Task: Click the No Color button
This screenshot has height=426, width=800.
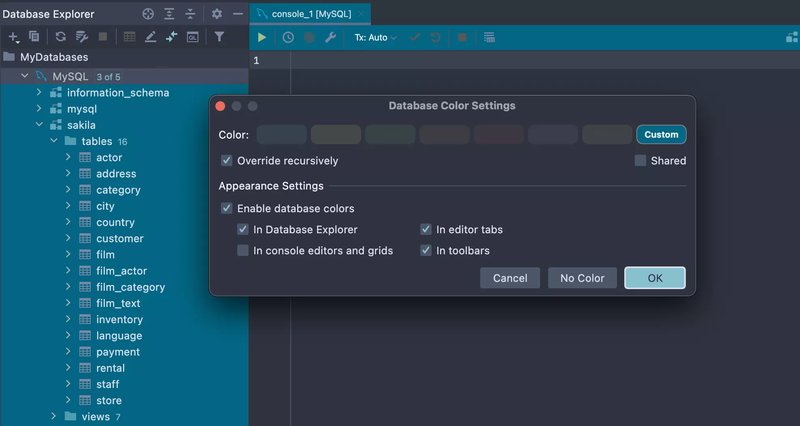Action: [582, 278]
